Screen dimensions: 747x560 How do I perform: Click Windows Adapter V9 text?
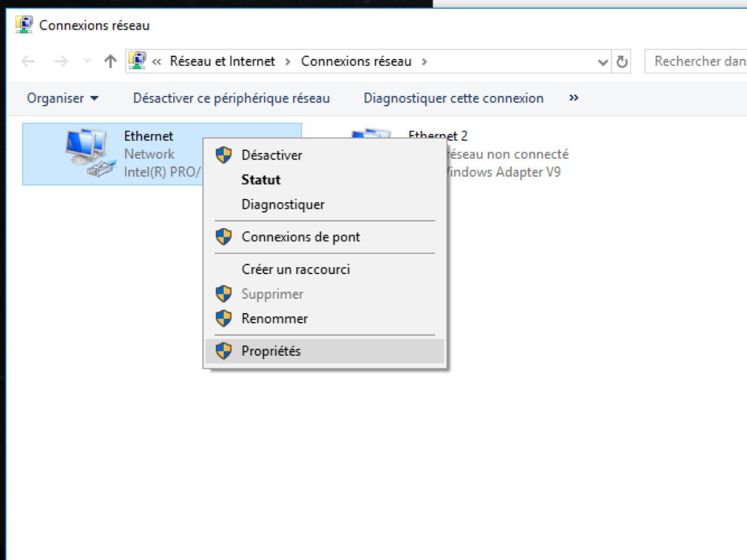[x=504, y=172]
